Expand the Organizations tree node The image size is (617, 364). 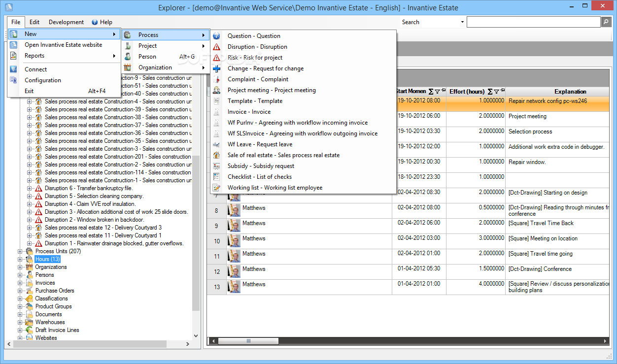pos(20,267)
